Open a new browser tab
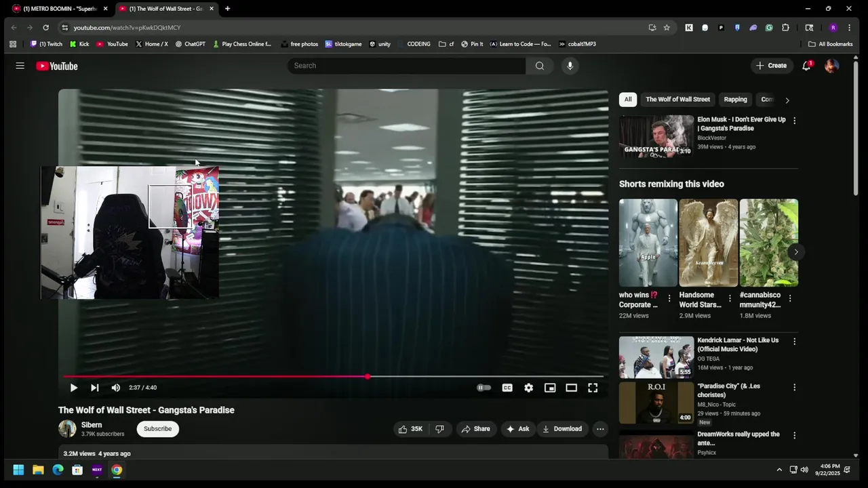 pyautogui.click(x=227, y=9)
